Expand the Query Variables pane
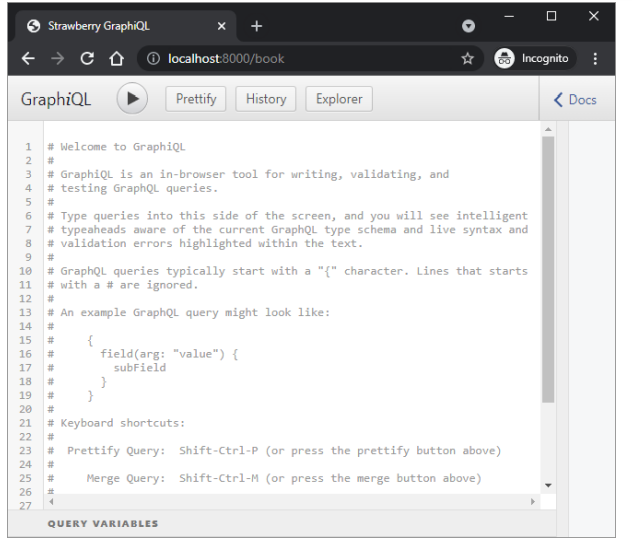632x542 pixels. (x=103, y=523)
